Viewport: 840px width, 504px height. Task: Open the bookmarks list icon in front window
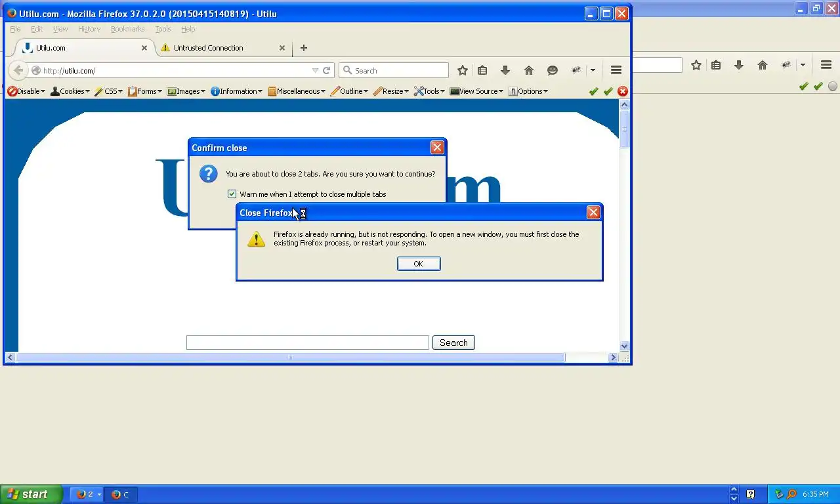tap(482, 70)
